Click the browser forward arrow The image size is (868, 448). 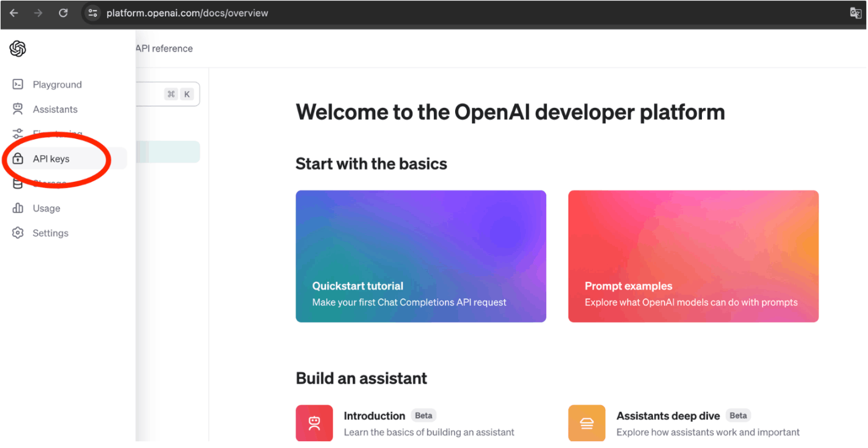tap(38, 13)
